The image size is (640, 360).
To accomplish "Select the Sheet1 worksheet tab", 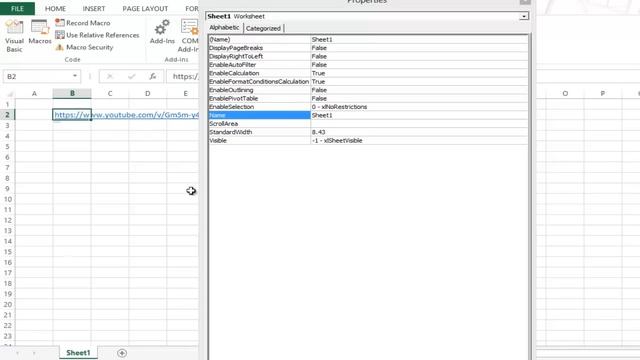I will (78, 353).
